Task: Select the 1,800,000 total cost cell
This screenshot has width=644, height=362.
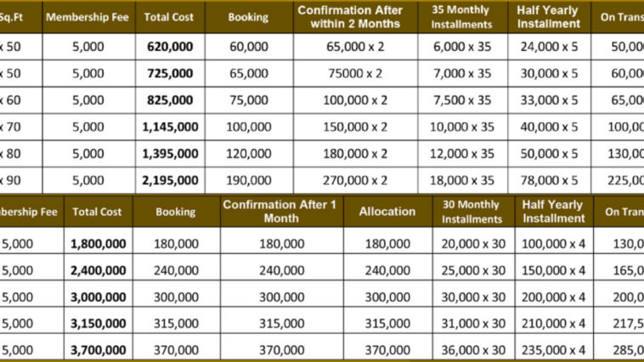Action: tap(99, 244)
